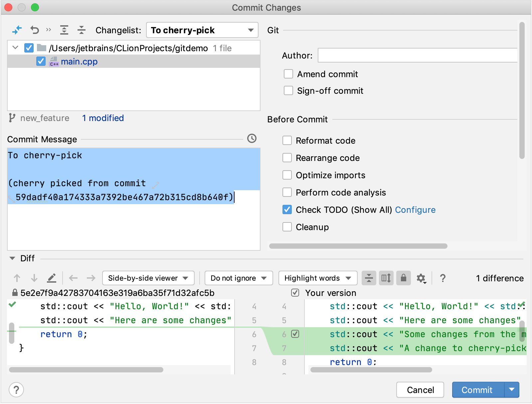Image resolution: width=532 pixels, height=404 pixels.
Task: Collapse the Diff section
Action: (x=12, y=259)
